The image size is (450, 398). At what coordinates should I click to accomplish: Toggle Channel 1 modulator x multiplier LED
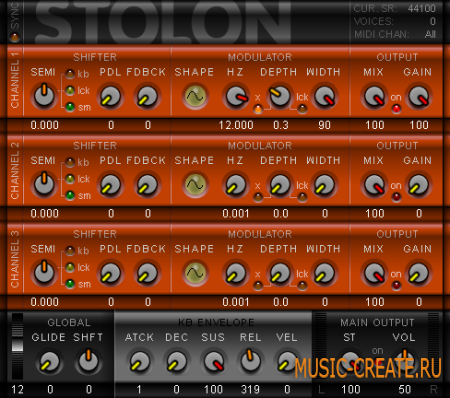coord(258,109)
